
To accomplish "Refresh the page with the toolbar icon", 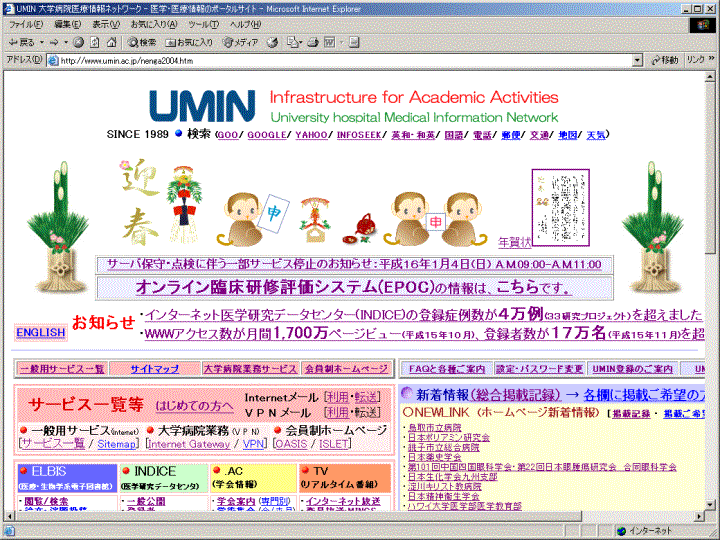I will click(95, 42).
